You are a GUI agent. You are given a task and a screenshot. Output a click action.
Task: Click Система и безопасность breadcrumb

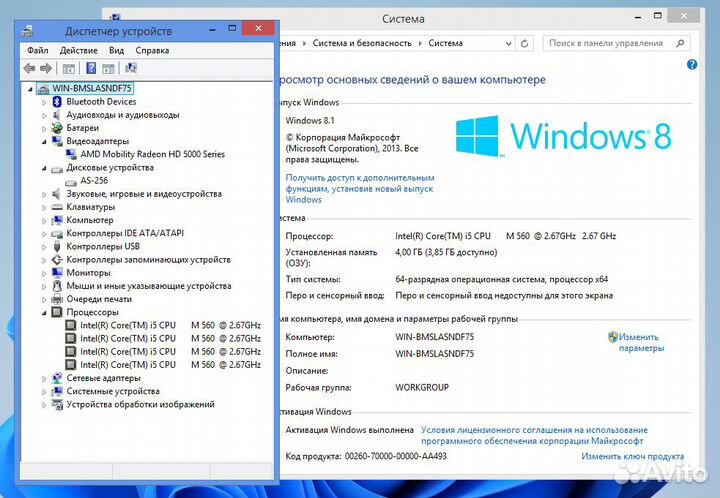click(x=362, y=43)
